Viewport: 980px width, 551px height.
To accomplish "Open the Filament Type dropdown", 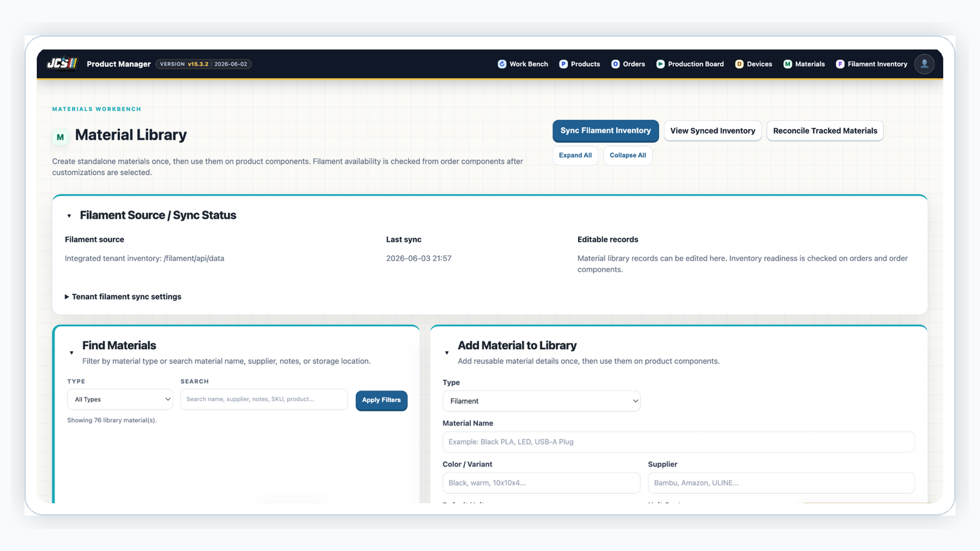I will [541, 401].
